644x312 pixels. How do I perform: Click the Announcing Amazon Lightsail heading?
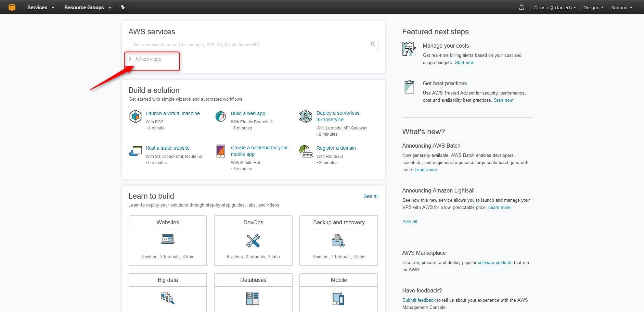click(438, 190)
